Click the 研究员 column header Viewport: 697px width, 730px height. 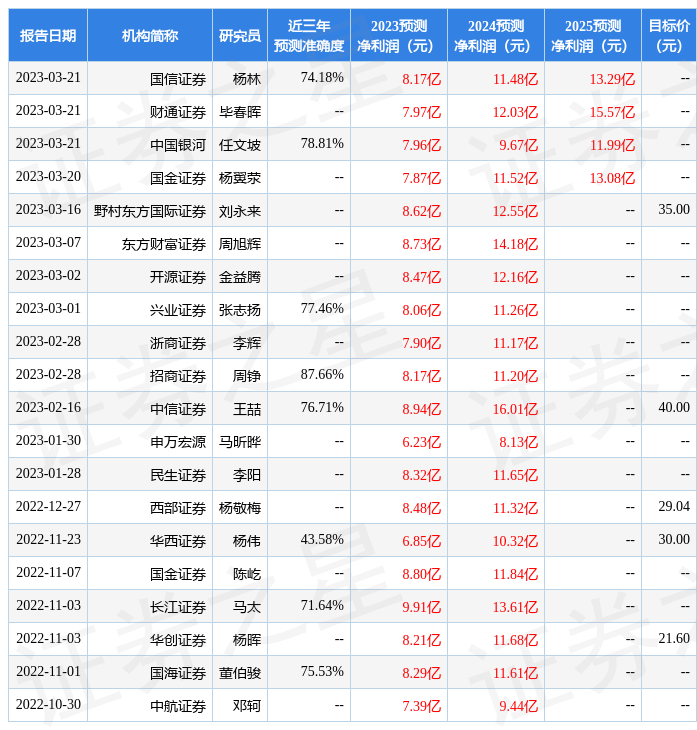(x=240, y=35)
